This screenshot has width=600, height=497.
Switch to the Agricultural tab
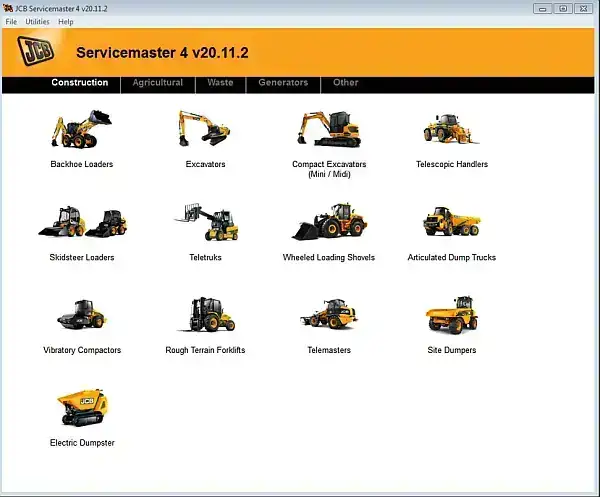point(158,83)
